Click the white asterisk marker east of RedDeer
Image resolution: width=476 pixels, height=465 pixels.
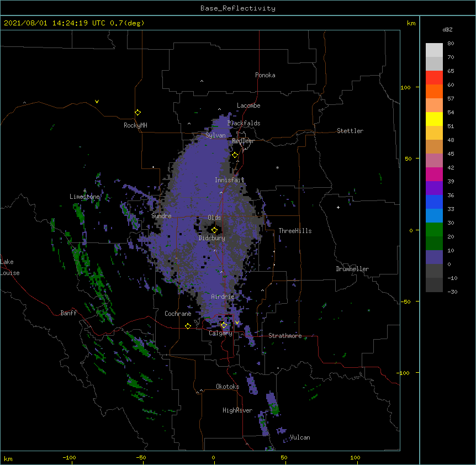click(277, 167)
